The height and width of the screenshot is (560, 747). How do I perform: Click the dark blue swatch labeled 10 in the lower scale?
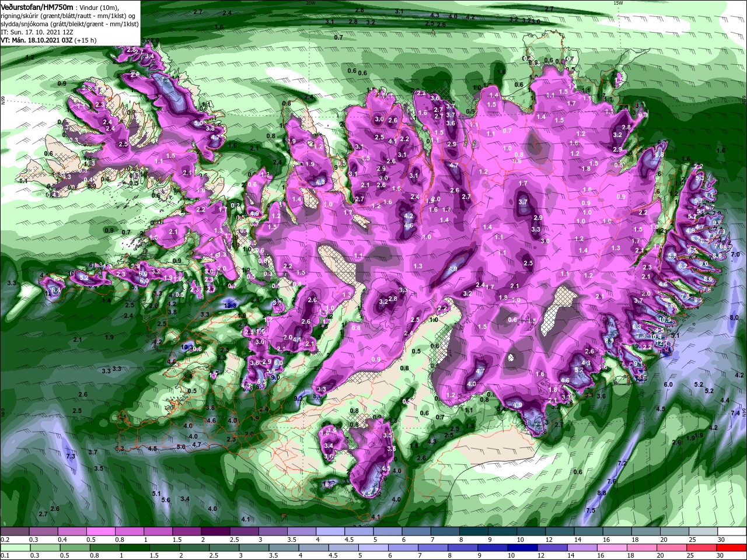[522, 547]
